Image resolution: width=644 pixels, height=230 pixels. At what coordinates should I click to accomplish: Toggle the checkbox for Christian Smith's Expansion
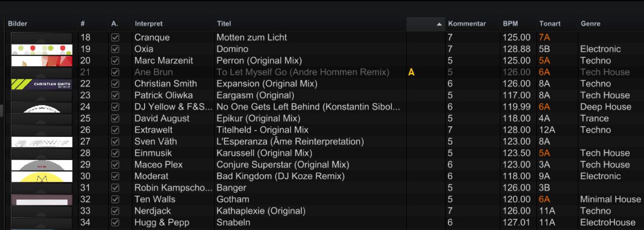[x=115, y=84]
